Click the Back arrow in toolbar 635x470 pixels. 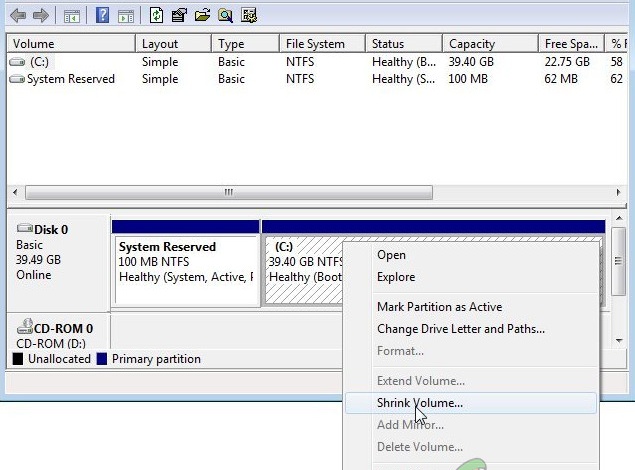pos(17,15)
